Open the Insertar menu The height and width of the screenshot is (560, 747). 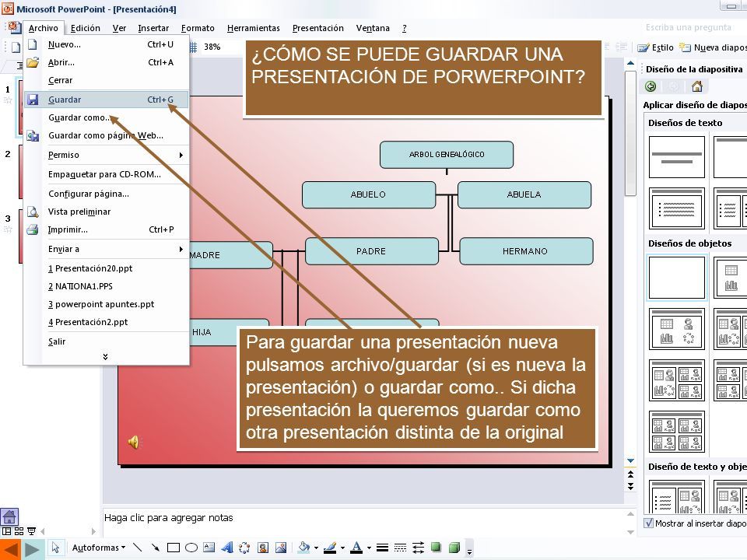tap(153, 28)
